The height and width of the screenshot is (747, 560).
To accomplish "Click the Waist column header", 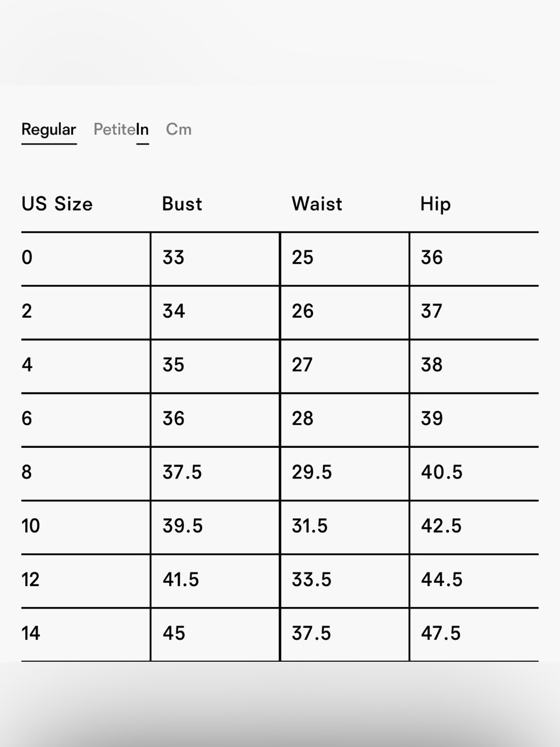I will click(x=317, y=204).
